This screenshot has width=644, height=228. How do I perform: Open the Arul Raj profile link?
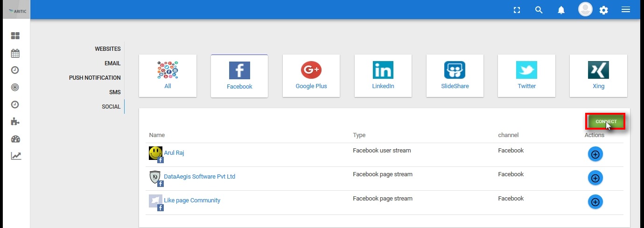tap(174, 153)
